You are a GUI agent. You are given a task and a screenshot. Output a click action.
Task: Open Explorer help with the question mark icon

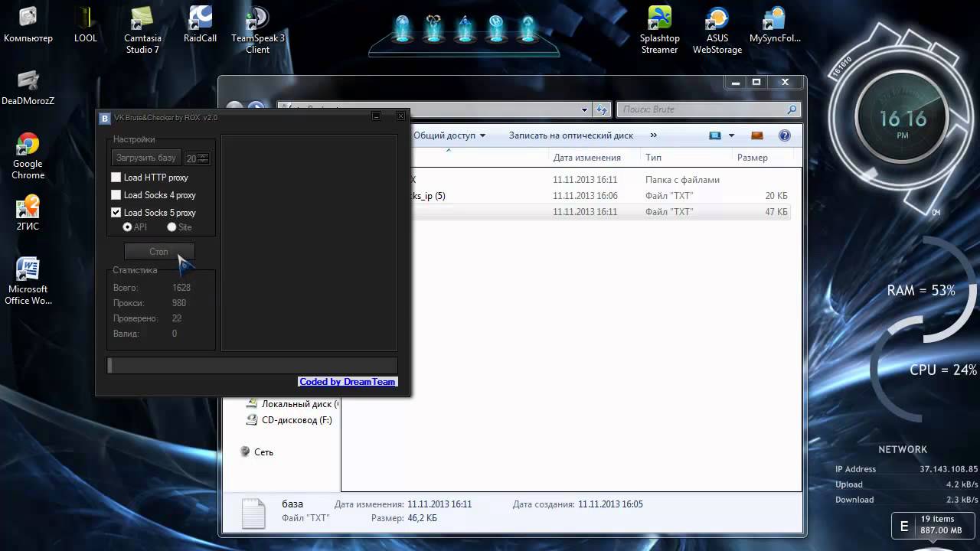click(784, 135)
